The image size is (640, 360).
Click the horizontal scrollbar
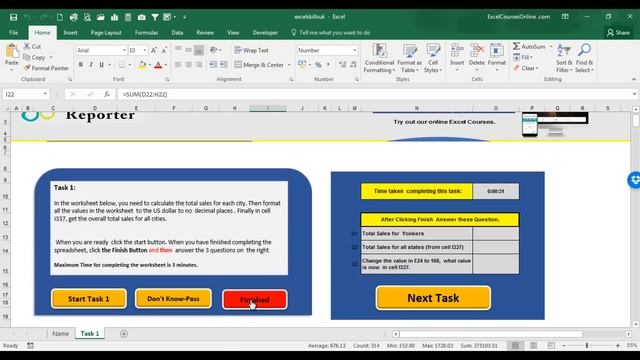pos(491,334)
